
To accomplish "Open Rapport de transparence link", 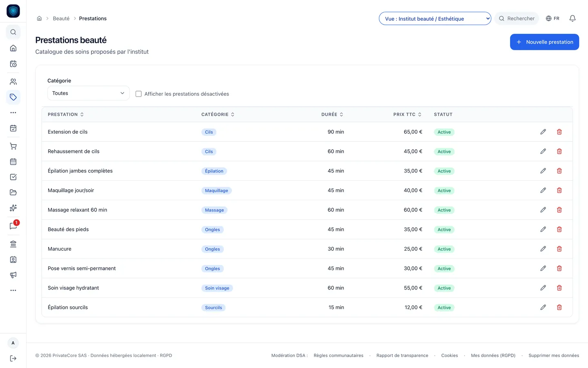I will (x=402, y=356).
